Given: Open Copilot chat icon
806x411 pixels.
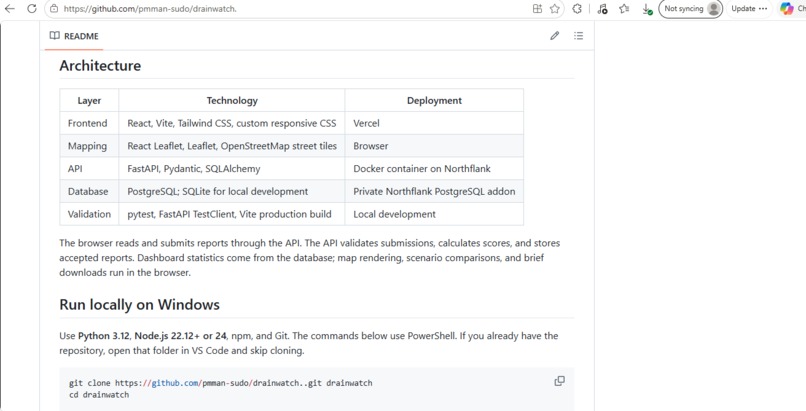Looking at the screenshot, I should click(786, 9).
